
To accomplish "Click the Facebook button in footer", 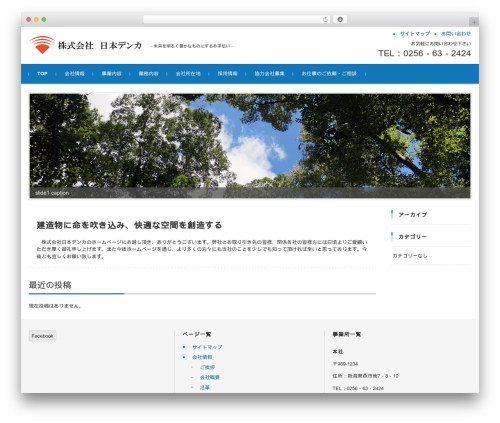I will pos(42,336).
